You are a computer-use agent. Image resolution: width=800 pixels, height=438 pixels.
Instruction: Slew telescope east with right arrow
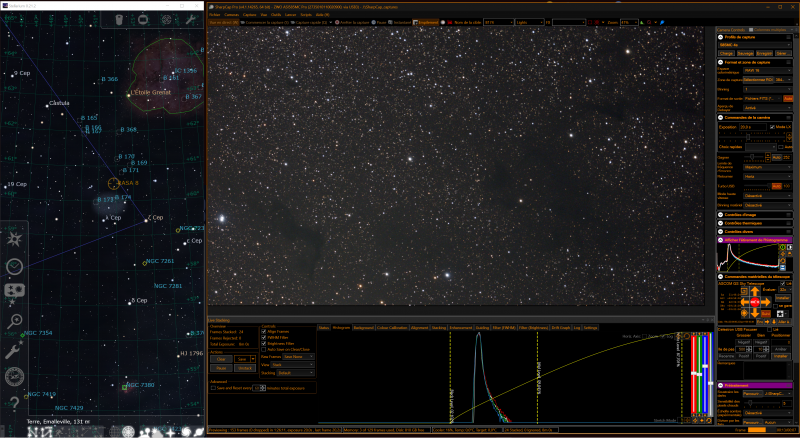point(765,302)
